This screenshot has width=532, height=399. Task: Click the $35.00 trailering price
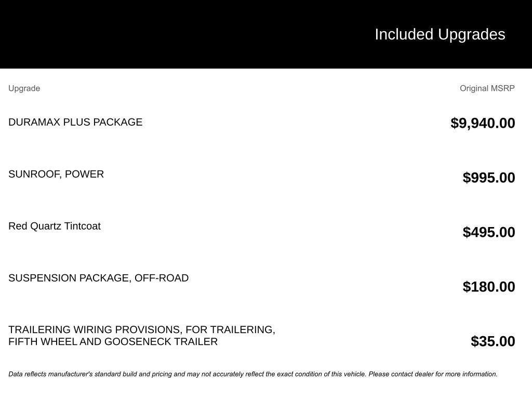(493, 341)
